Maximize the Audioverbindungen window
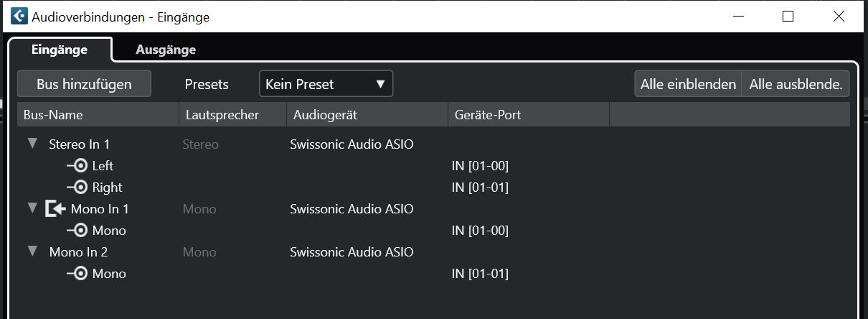868x319 pixels. 788,17
